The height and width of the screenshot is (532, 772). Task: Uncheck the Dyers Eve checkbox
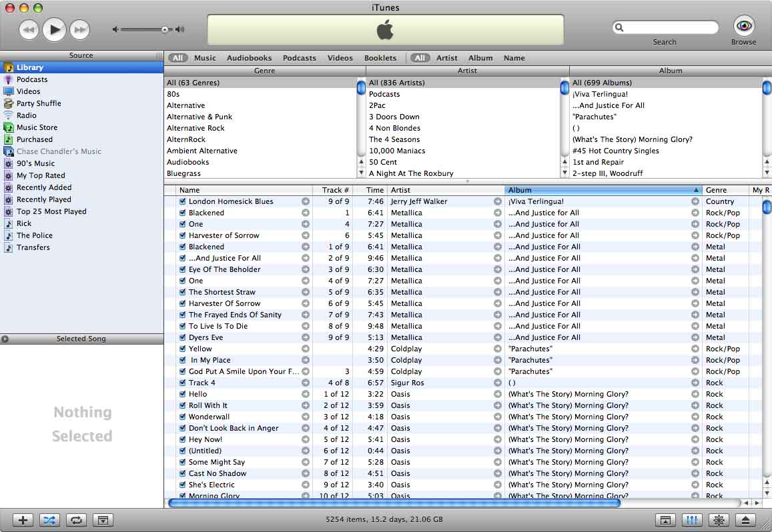pos(183,337)
